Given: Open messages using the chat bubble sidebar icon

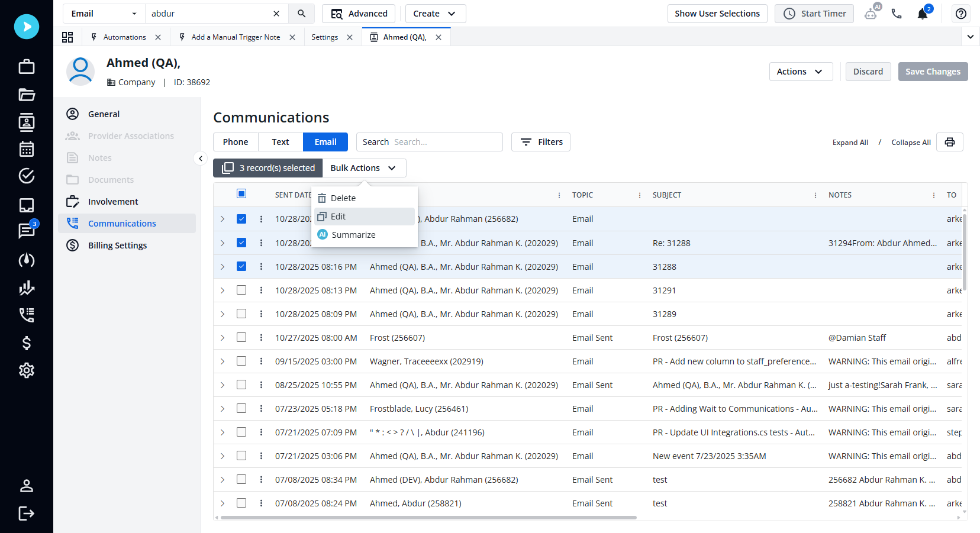Looking at the screenshot, I should (26, 231).
